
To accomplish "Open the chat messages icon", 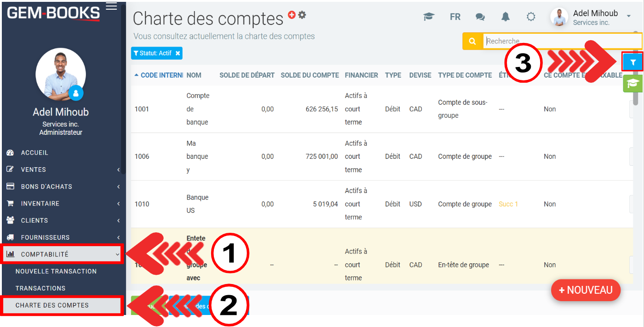I will point(480,17).
